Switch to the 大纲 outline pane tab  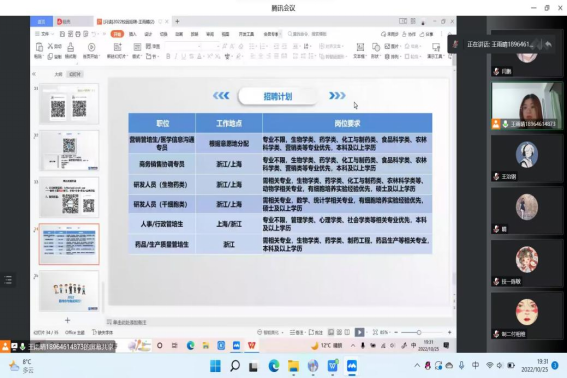coord(58,74)
